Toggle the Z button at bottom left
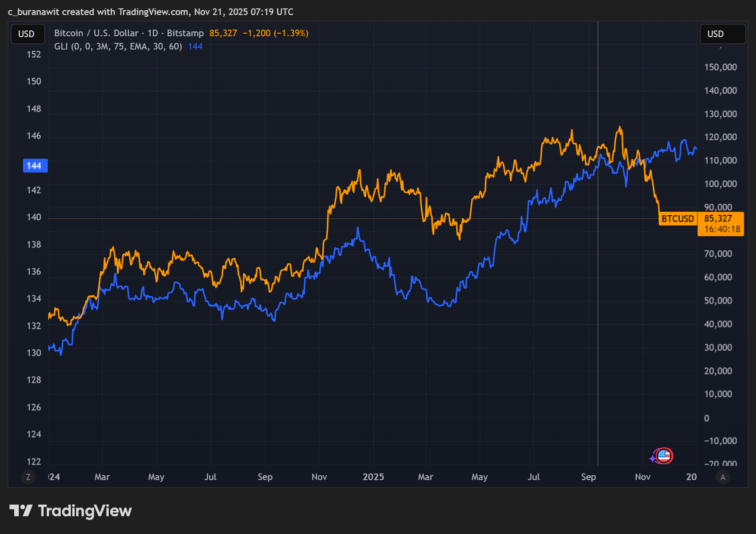This screenshot has width=756, height=534. [x=28, y=477]
